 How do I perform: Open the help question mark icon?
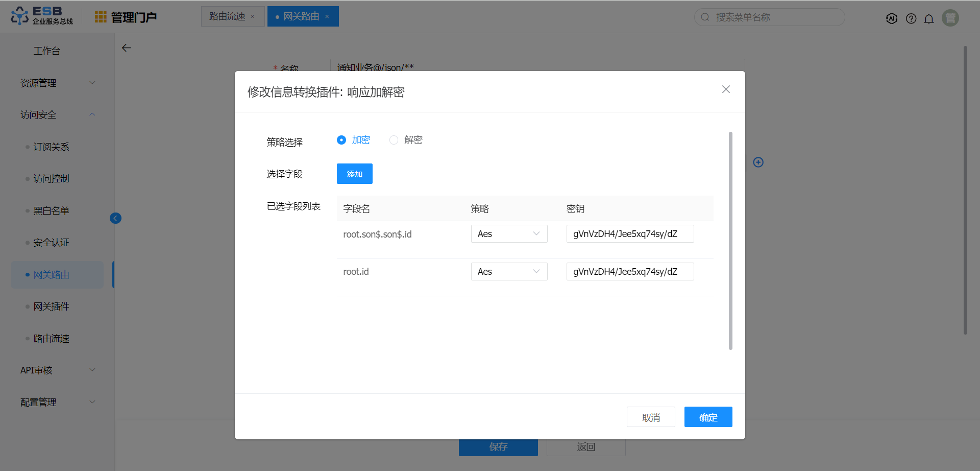pyautogui.click(x=911, y=18)
